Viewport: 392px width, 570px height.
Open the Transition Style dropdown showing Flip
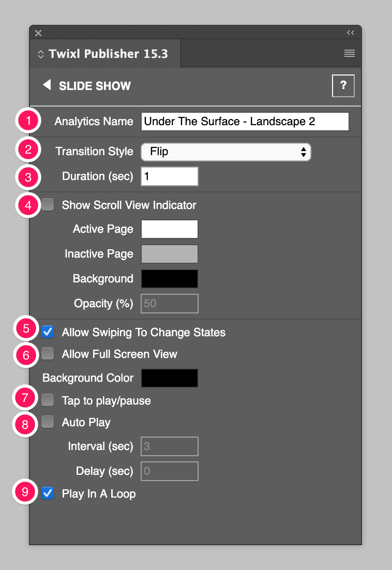(225, 152)
